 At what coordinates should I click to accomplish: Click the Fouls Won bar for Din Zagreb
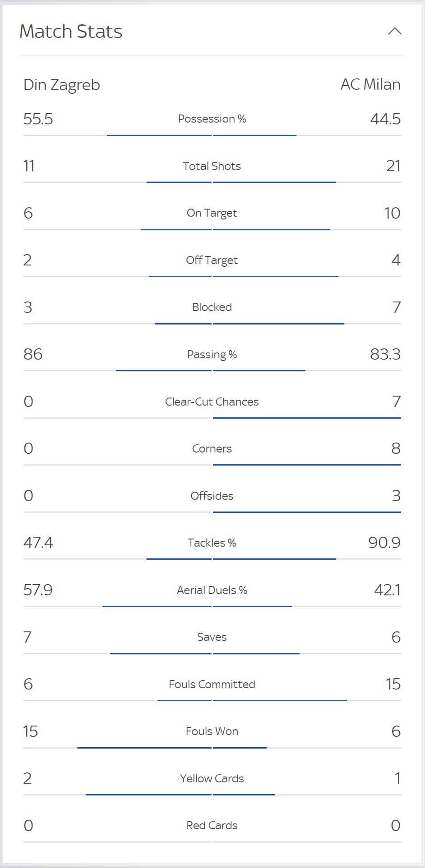(144, 748)
